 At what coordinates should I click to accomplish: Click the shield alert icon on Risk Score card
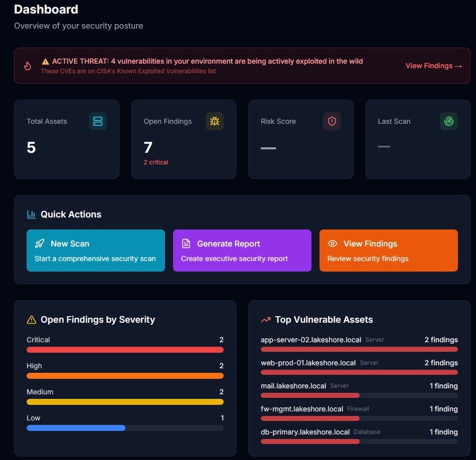(332, 121)
